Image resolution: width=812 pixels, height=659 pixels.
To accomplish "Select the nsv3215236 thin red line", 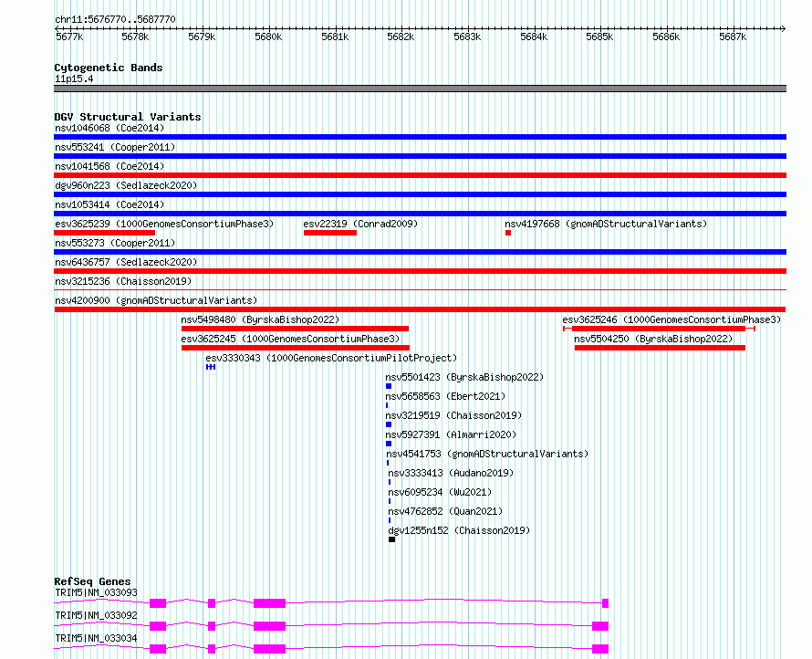I will click(420, 290).
